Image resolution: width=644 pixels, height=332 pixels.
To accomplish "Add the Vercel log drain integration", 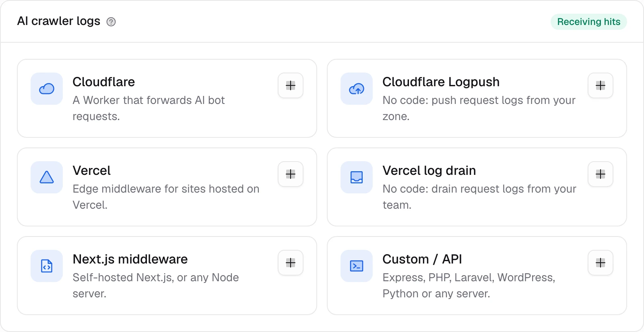I will 601,174.
